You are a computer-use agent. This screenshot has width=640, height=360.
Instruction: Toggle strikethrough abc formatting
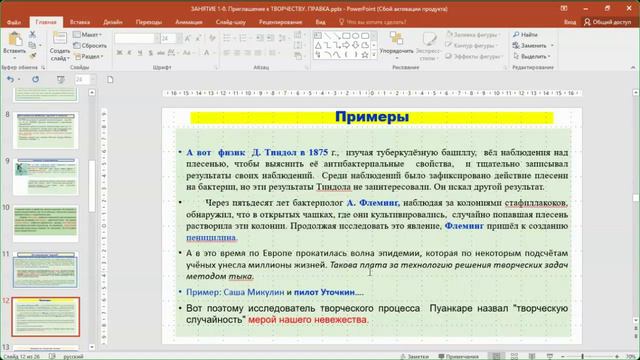[161, 53]
